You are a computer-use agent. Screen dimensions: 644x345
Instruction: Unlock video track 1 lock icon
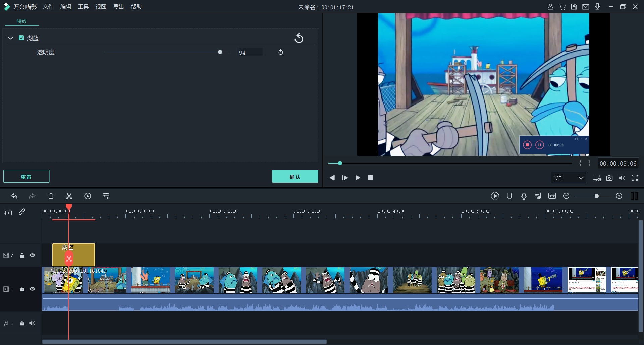(x=22, y=289)
